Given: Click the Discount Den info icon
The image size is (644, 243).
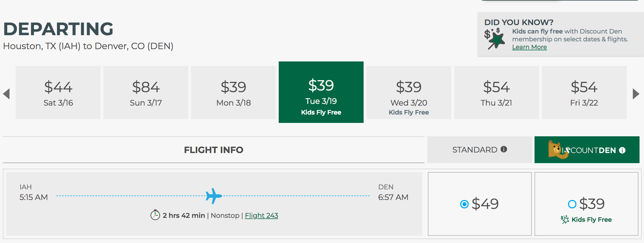Looking at the screenshot, I should [x=622, y=150].
